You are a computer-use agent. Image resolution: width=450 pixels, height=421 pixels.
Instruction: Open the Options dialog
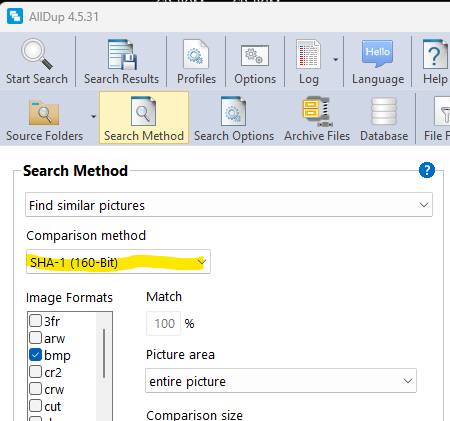[255, 62]
